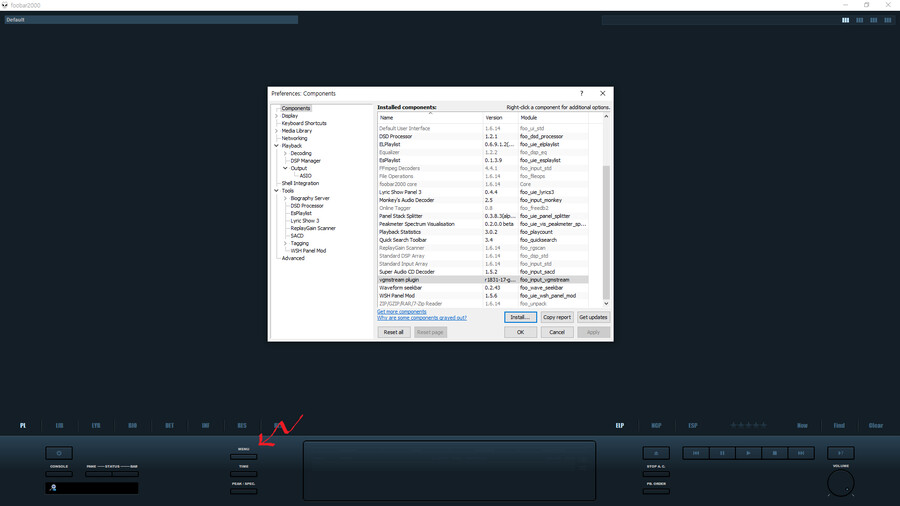This screenshot has height=506, width=900.
Task: Collapse the Playback tree node
Action: click(x=277, y=146)
